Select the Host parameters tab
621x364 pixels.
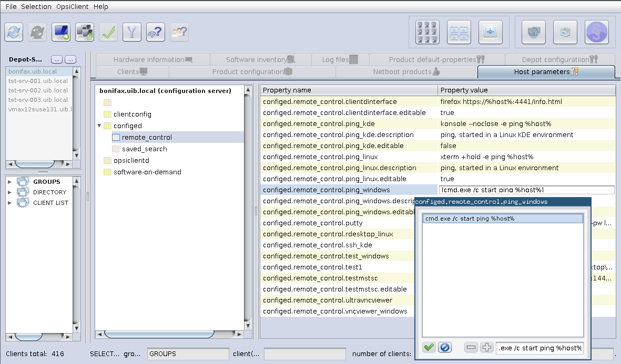[x=546, y=71]
